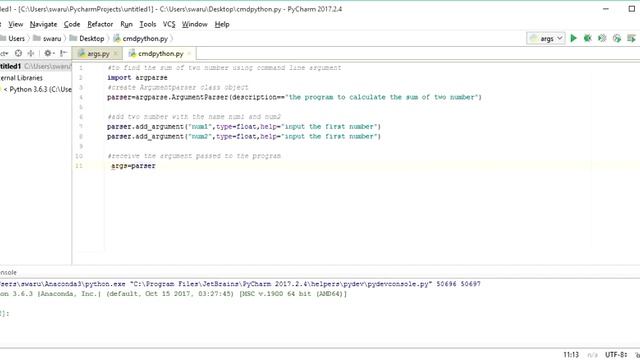The image size is (640, 360).
Task: Open the Navigate menu
Action: pyautogui.click(x=43, y=24)
